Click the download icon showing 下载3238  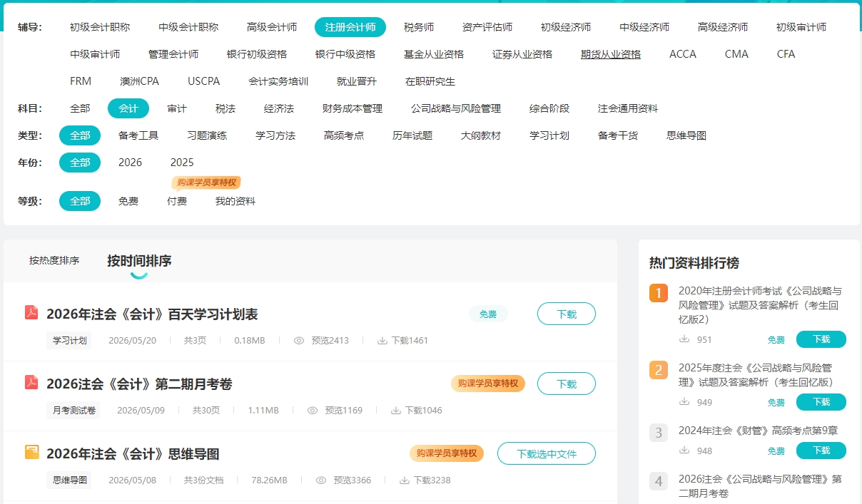point(404,480)
